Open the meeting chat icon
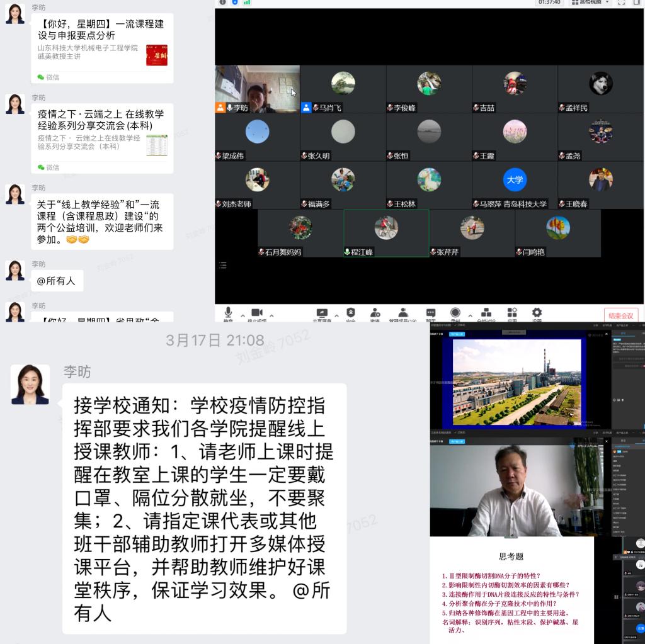The image size is (645, 644). (x=431, y=313)
